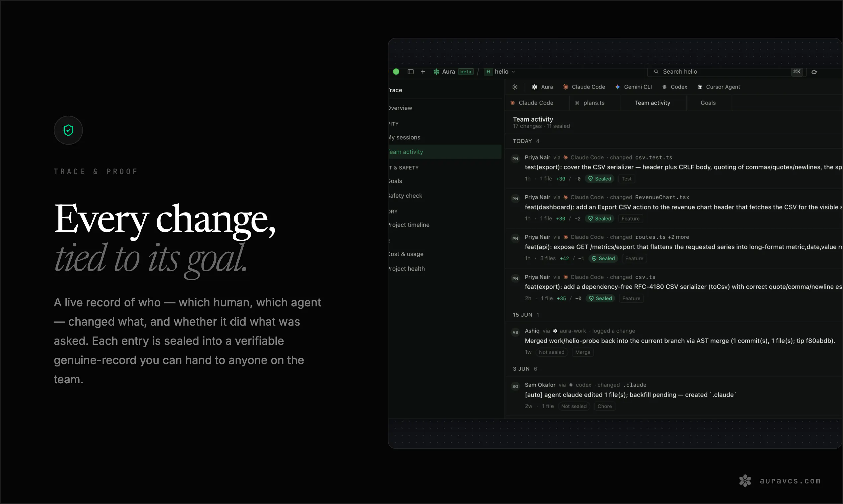This screenshot has height=504, width=843.
Task: Click the beta badge next to Aura
Action: tap(466, 72)
